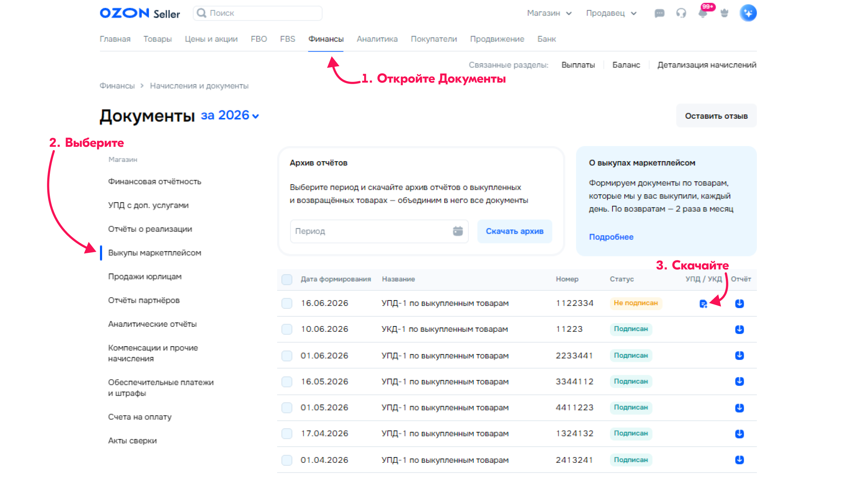Download report for document number 2413241
The height and width of the screenshot is (479, 868).
click(739, 460)
